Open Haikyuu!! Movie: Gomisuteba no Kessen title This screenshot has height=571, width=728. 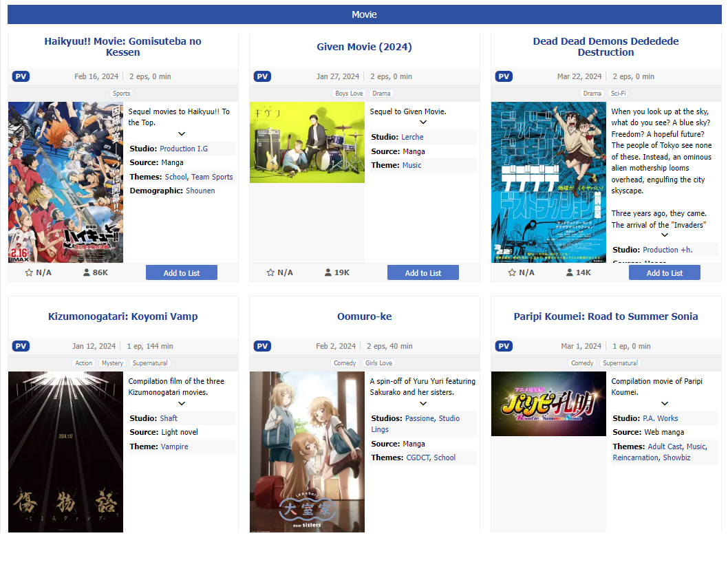pyautogui.click(x=123, y=47)
